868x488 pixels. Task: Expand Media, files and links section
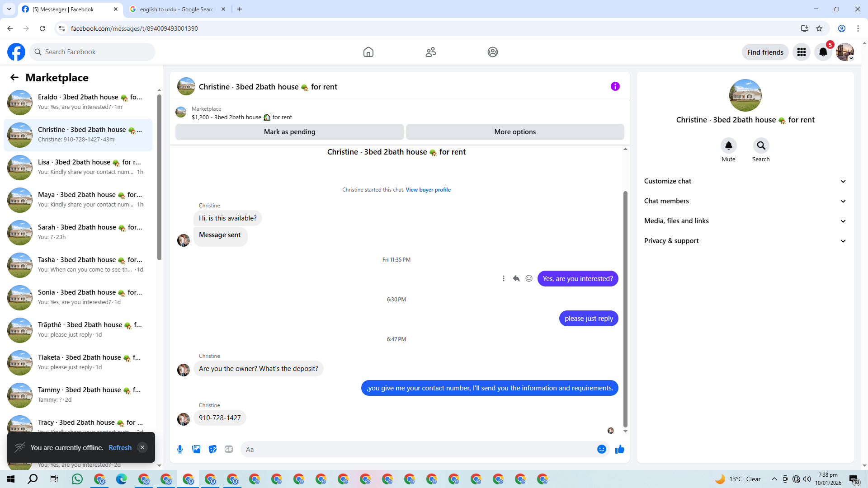(x=745, y=221)
